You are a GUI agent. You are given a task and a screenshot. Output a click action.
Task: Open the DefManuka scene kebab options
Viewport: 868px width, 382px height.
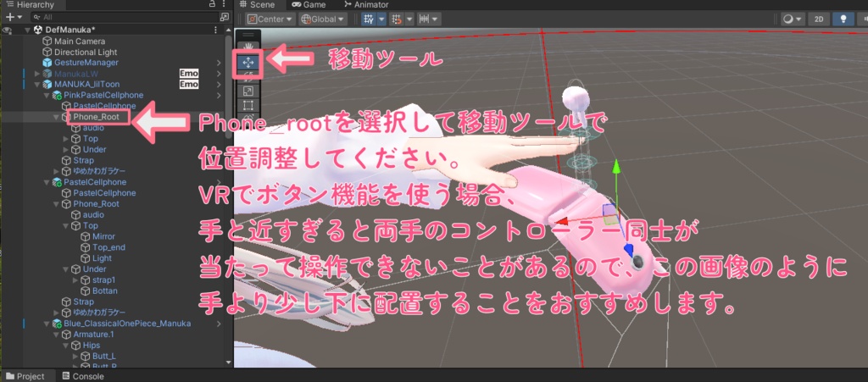tap(216, 30)
